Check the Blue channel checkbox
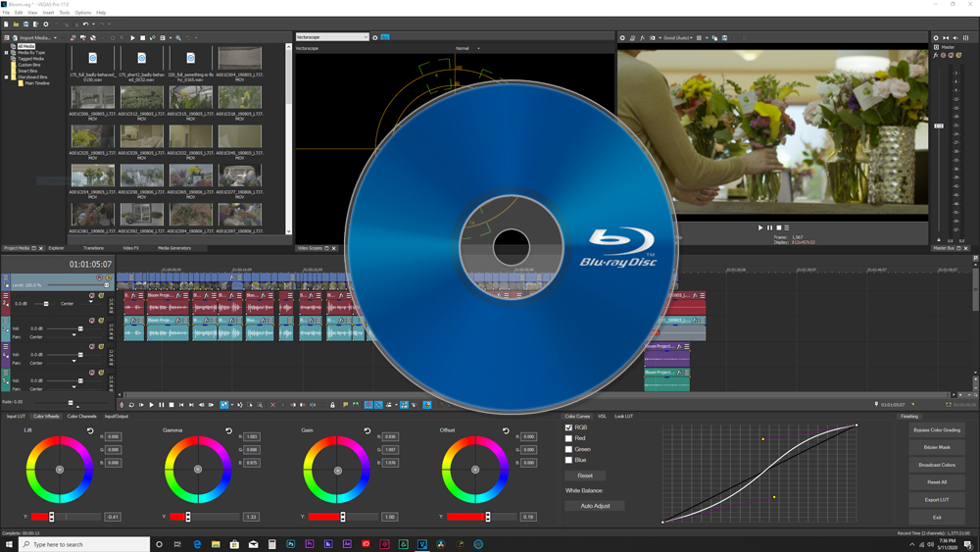The width and height of the screenshot is (980, 552). click(568, 460)
